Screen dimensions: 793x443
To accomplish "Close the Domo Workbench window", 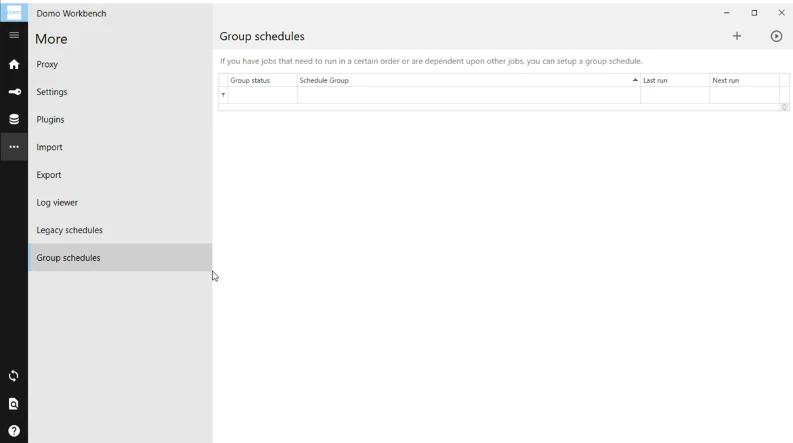I will (x=781, y=13).
